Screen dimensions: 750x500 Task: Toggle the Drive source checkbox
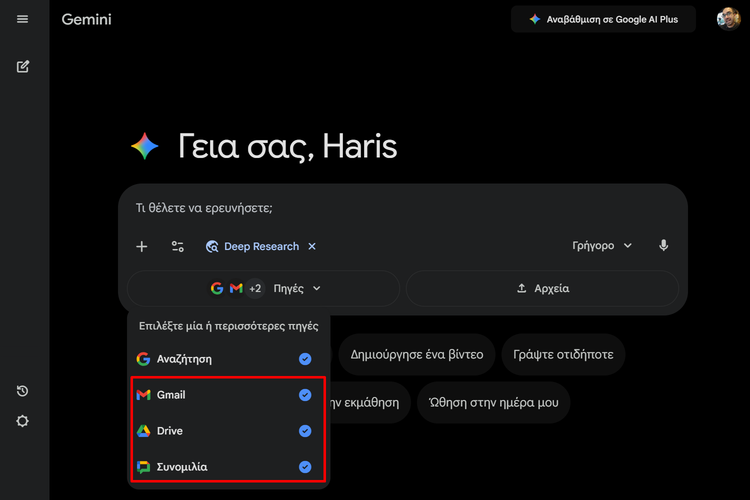(305, 431)
